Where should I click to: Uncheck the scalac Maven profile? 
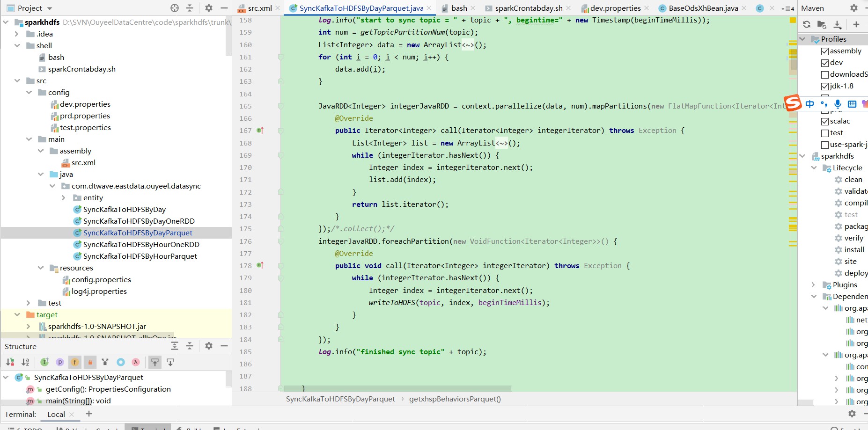coord(825,121)
